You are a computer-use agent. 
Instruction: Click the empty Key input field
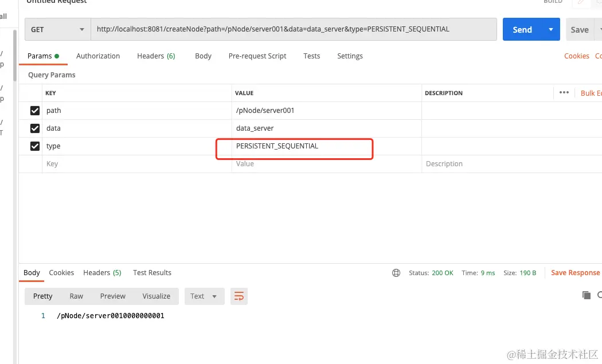click(x=136, y=164)
